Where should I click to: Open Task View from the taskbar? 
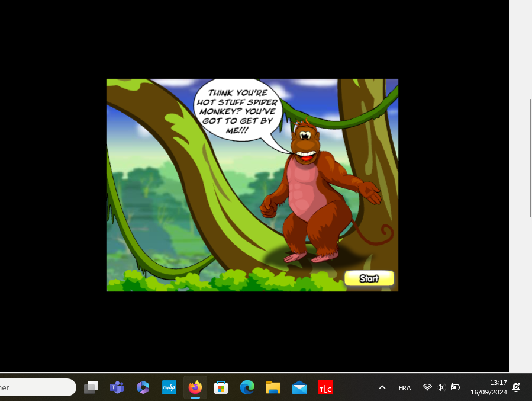click(x=91, y=387)
